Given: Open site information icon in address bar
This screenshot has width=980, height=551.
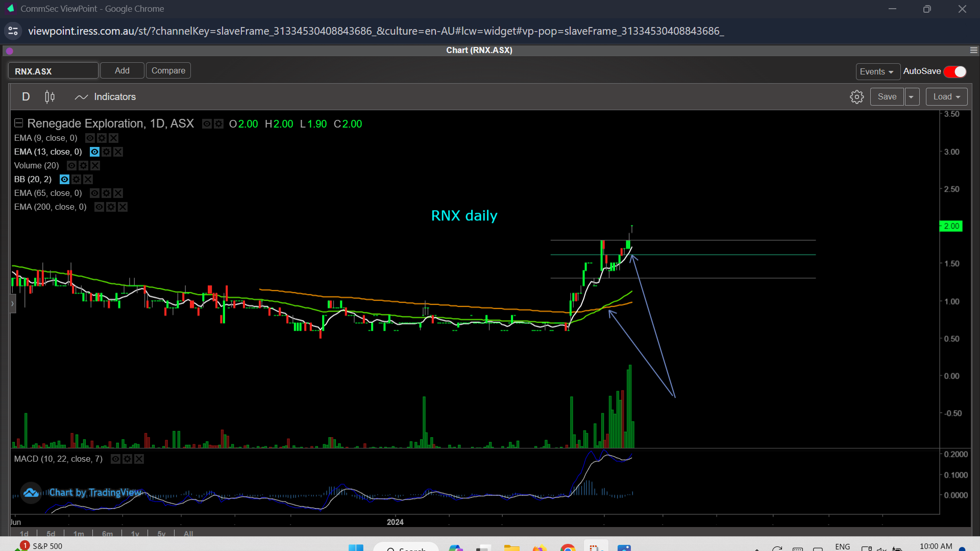Looking at the screenshot, I should click(13, 31).
